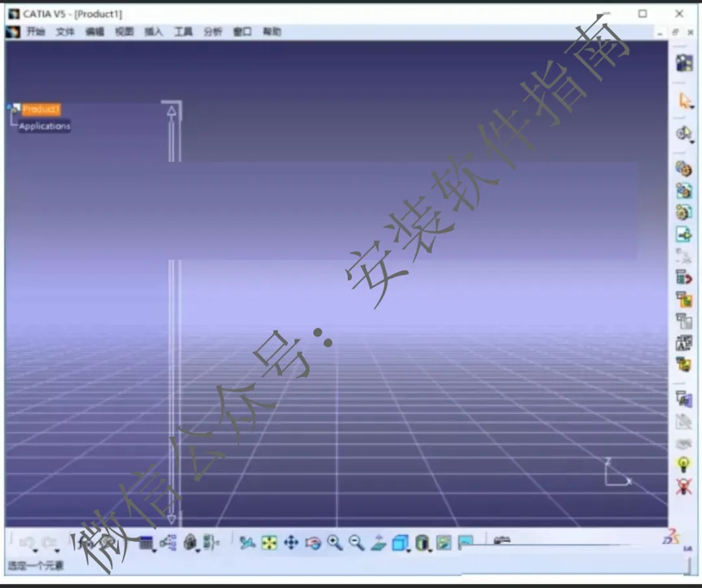
Task: Click the status bar text 选定一个元素
Action: pyautogui.click(x=36, y=566)
